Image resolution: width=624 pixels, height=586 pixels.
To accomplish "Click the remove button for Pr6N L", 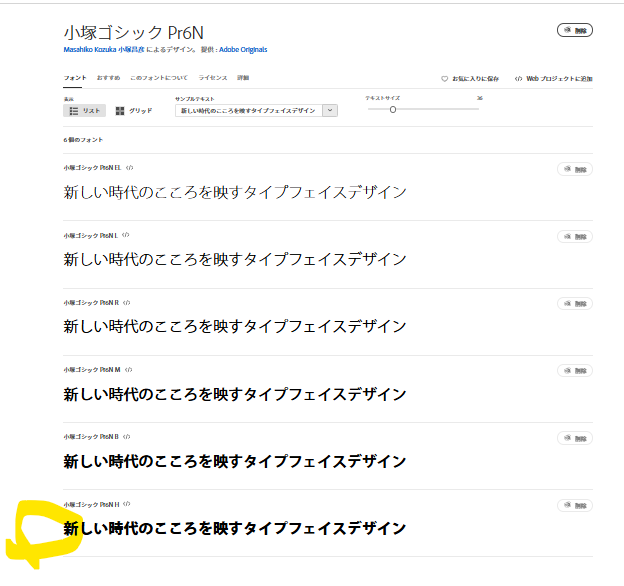I will point(575,237).
